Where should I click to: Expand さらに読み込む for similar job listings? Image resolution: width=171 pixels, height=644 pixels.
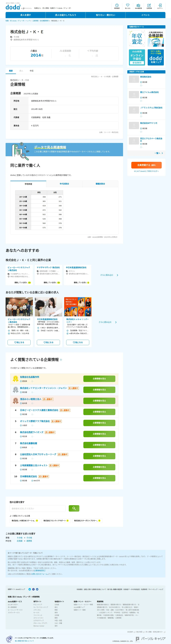108,322
